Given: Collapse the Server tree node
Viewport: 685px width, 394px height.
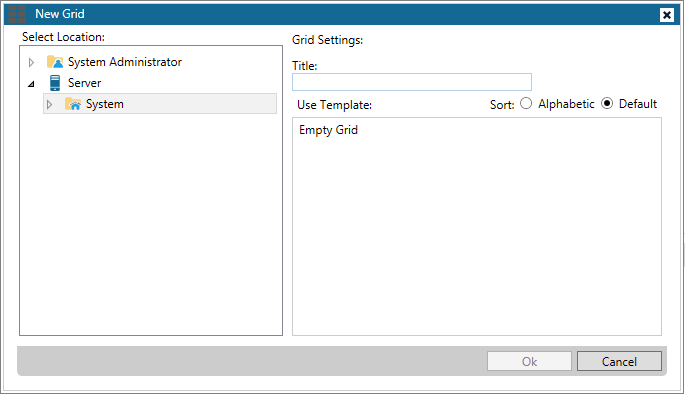Looking at the screenshot, I should point(31,83).
